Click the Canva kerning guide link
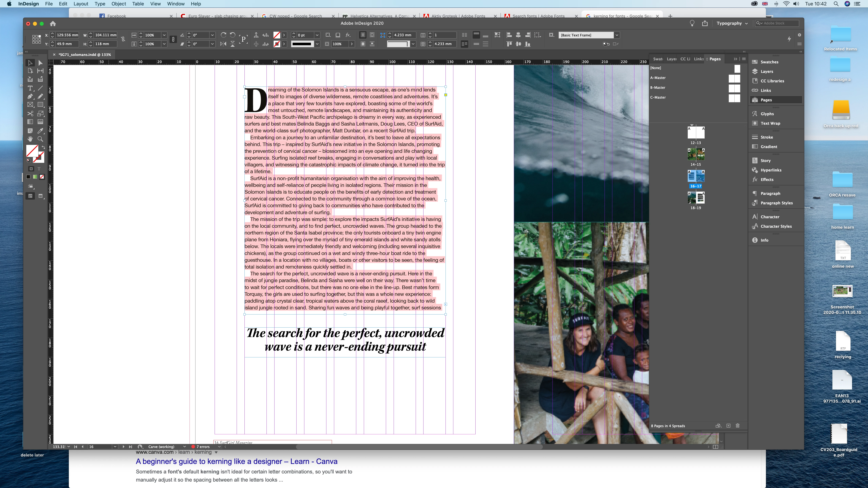The image size is (868, 488). tap(236, 461)
